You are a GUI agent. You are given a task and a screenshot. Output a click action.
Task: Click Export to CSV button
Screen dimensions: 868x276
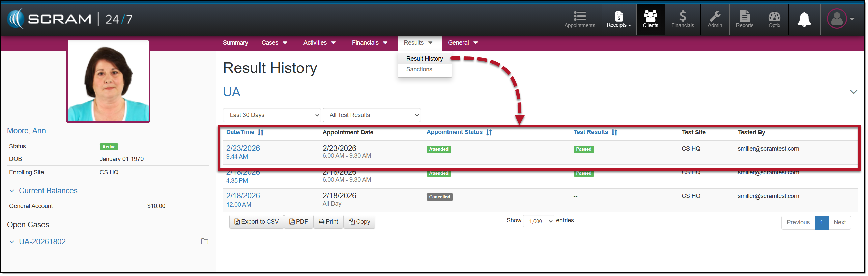(256, 222)
